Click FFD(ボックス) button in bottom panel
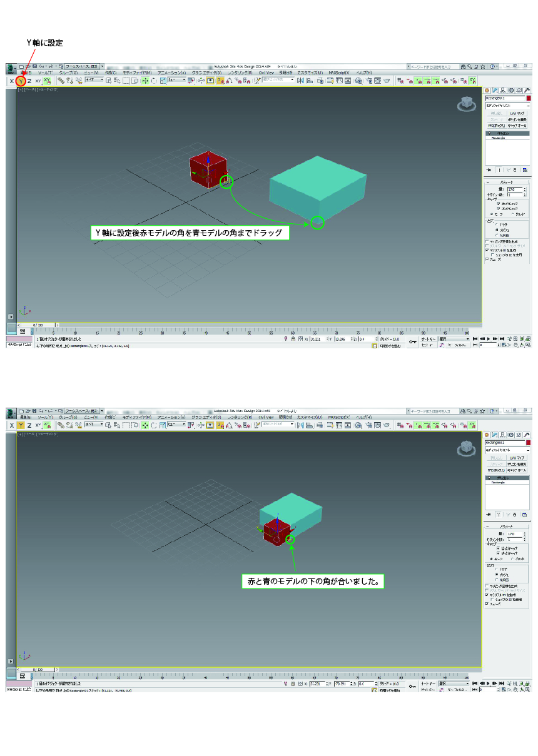The image size is (538, 756). point(495,470)
